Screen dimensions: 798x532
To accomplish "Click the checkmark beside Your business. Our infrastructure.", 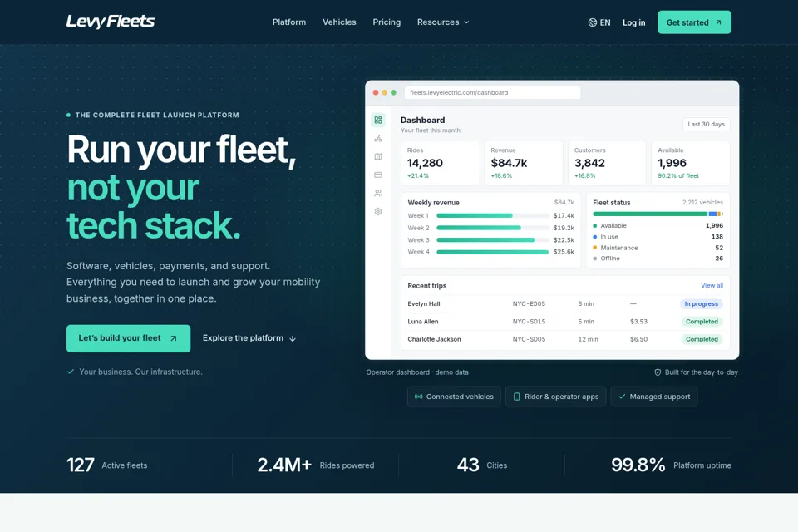I will [x=70, y=372].
